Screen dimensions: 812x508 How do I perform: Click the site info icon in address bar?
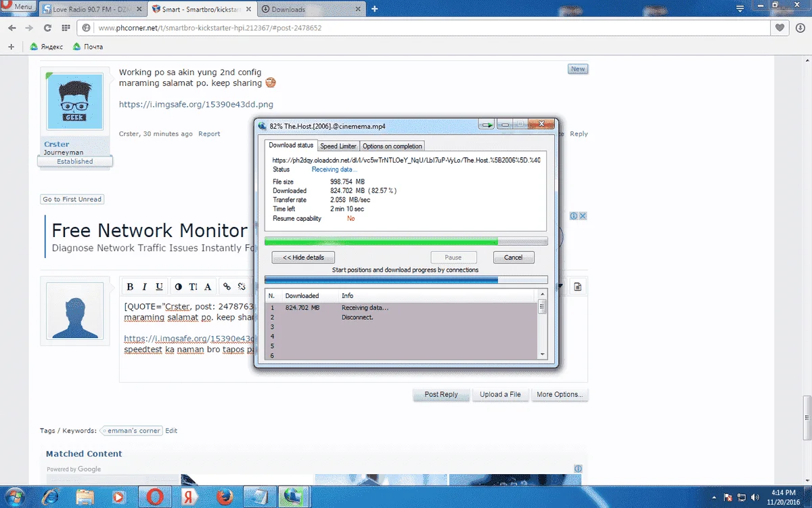click(x=87, y=28)
